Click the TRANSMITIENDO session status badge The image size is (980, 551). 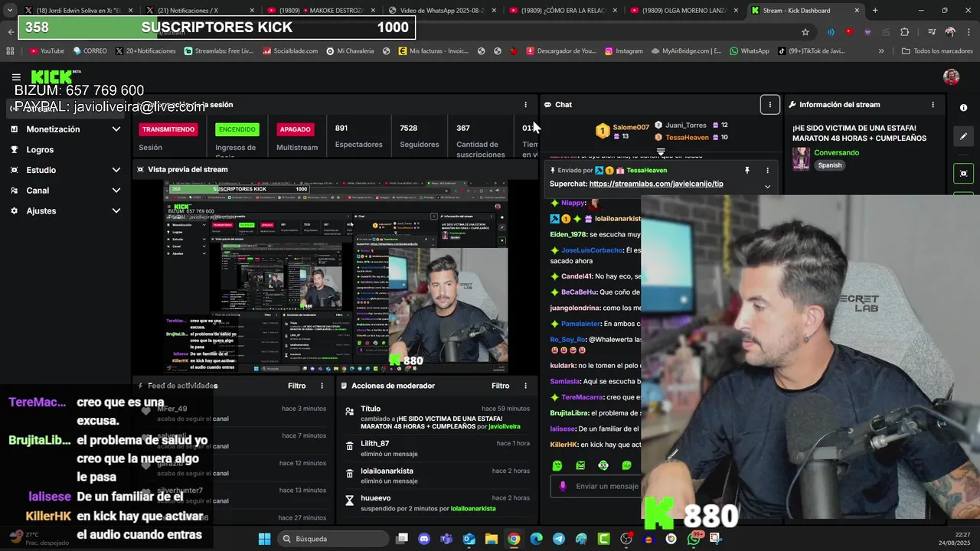[x=168, y=129]
